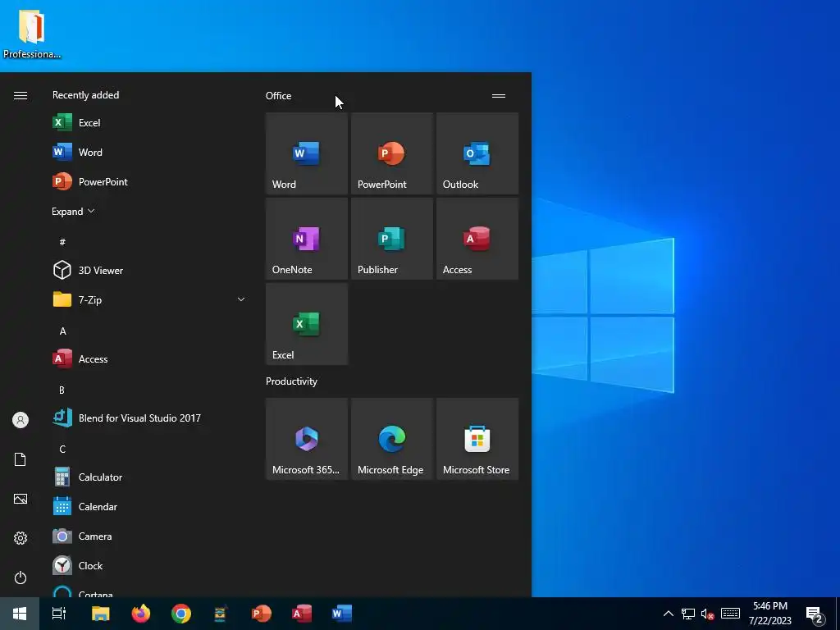
Task: Open the Access tile in Office group
Action: (x=477, y=239)
